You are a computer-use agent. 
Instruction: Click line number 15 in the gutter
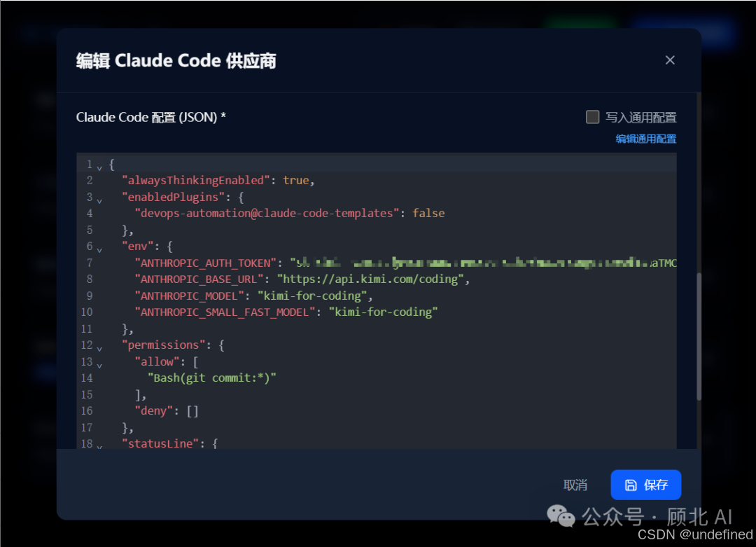(x=87, y=394)
